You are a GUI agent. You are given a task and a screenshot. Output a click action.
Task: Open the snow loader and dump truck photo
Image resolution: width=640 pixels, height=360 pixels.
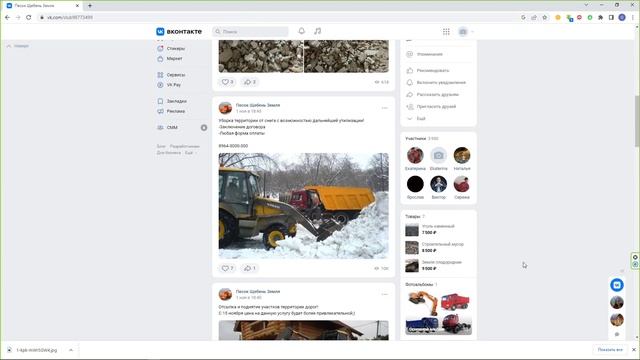click(304, 206)
